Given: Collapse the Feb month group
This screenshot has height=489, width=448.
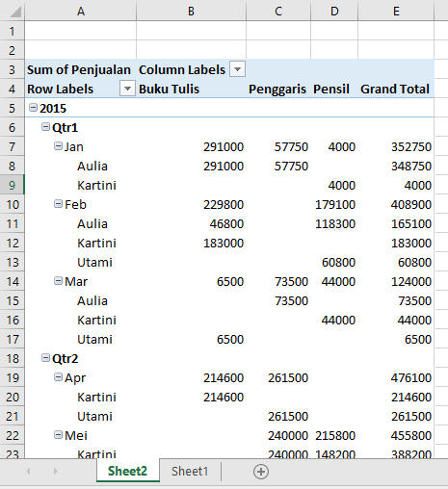Looking at the screenshot, I should (x=58, y=204).
